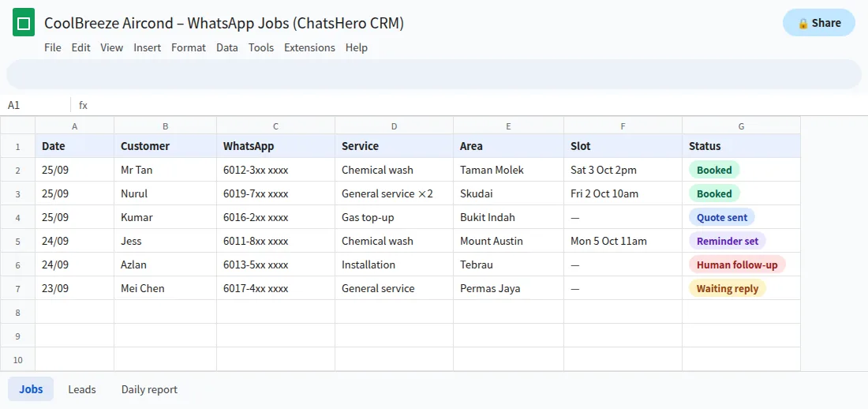Open the View menu
Image resolution: width=868 pixels, height=409 pixels.
click(x=112, y=47)
